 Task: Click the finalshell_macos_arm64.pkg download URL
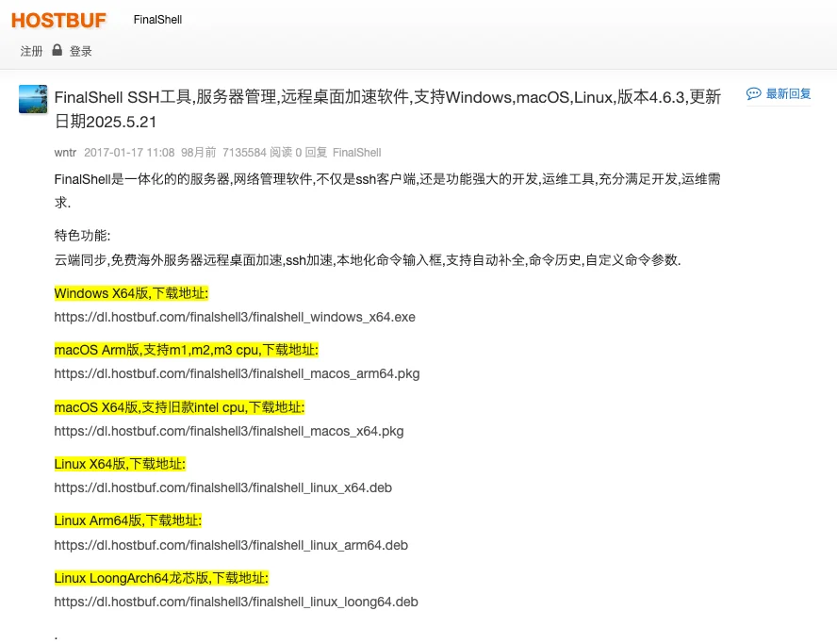coord(237,373)
